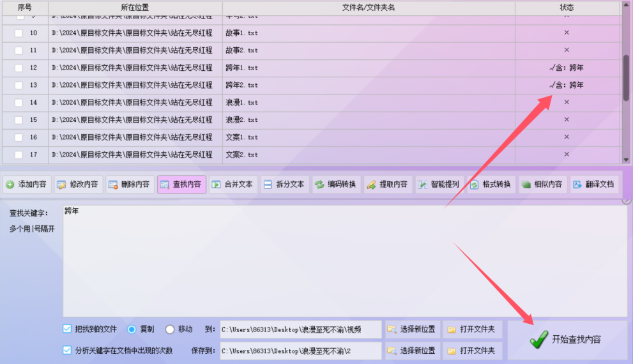This screenshot has height=364, width=633.
Task: Select the 修改内容 modify content tool
Action: 77,185
